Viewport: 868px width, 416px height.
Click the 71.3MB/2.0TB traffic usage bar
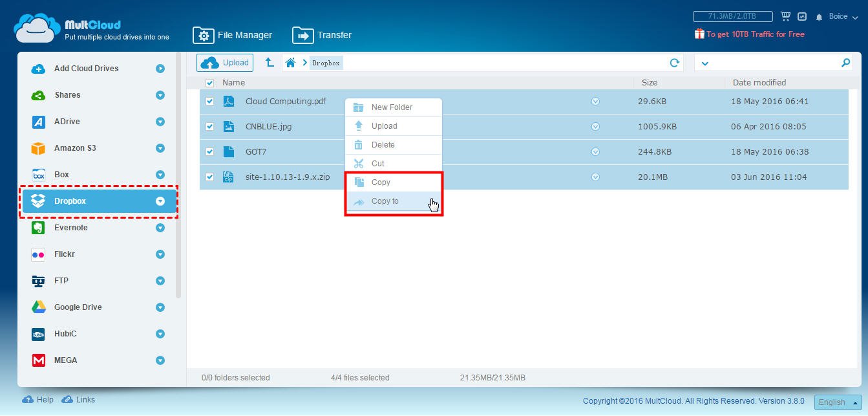point(733,16)
